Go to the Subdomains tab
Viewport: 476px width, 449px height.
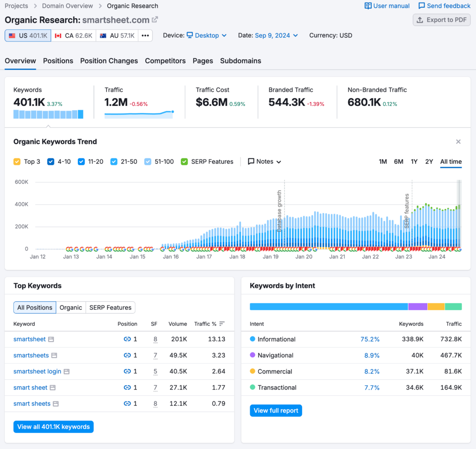tap(241, 61)
